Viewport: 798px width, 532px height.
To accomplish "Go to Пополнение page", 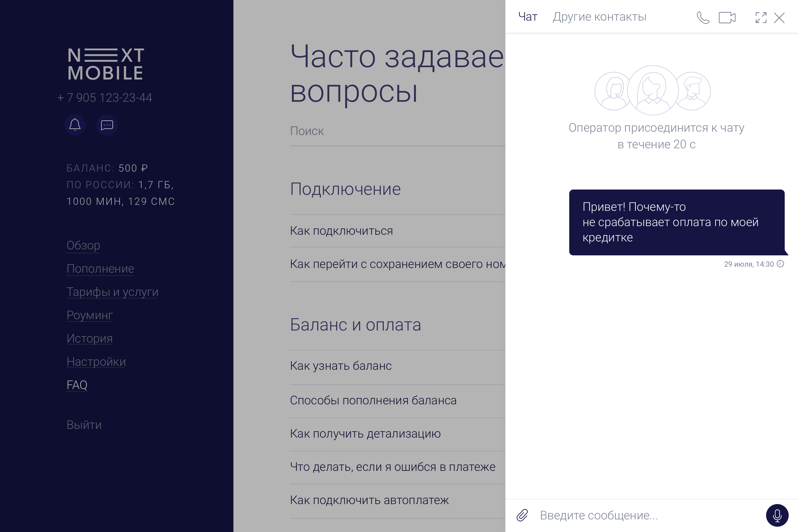I will 100,268.
